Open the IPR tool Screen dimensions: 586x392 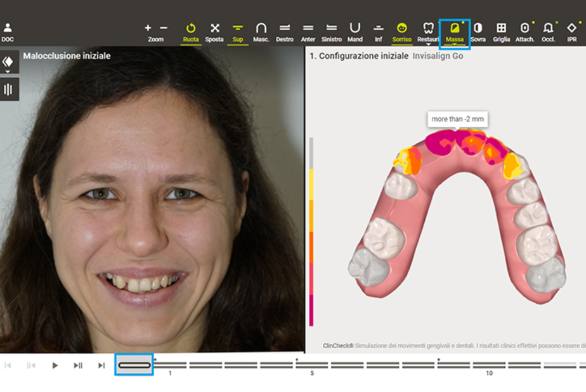coord(570,29)
